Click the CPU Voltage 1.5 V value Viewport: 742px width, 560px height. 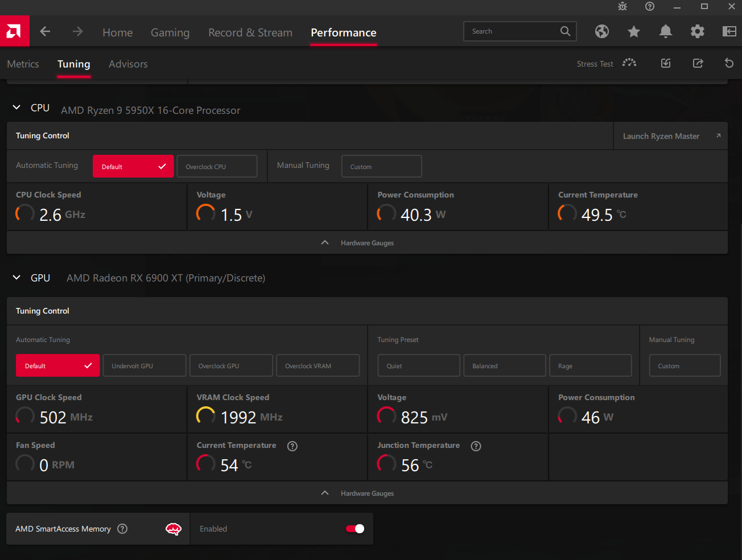pyautogui.click(x=236, y=215)
